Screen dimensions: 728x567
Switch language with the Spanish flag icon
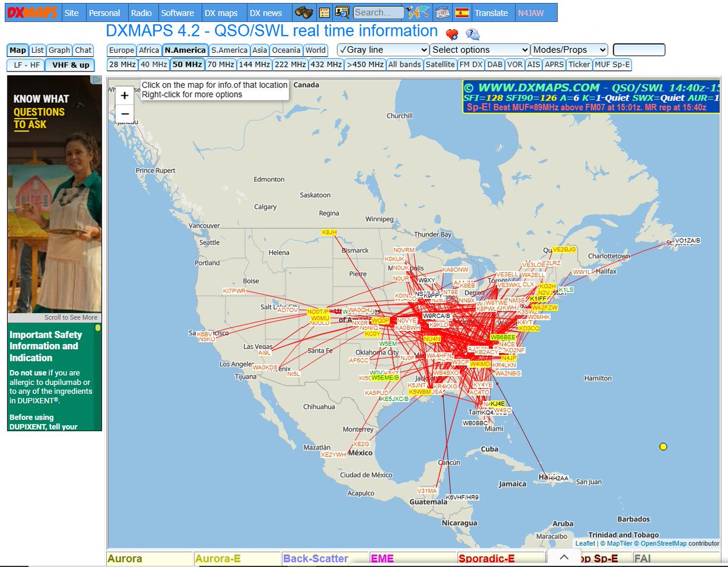(x=462, y=12)
